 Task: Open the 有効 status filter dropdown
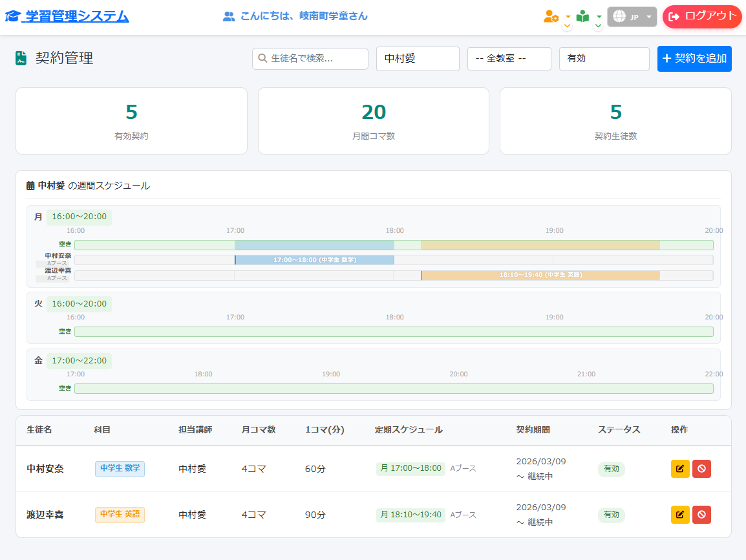[604, 58]
